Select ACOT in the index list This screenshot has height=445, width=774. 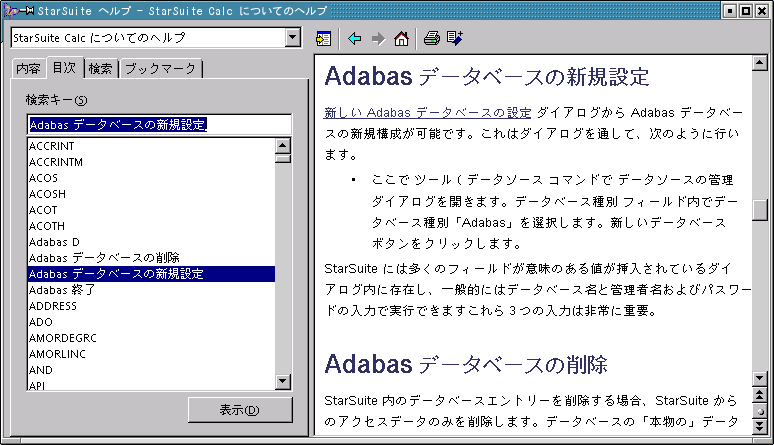pos(151,210)
